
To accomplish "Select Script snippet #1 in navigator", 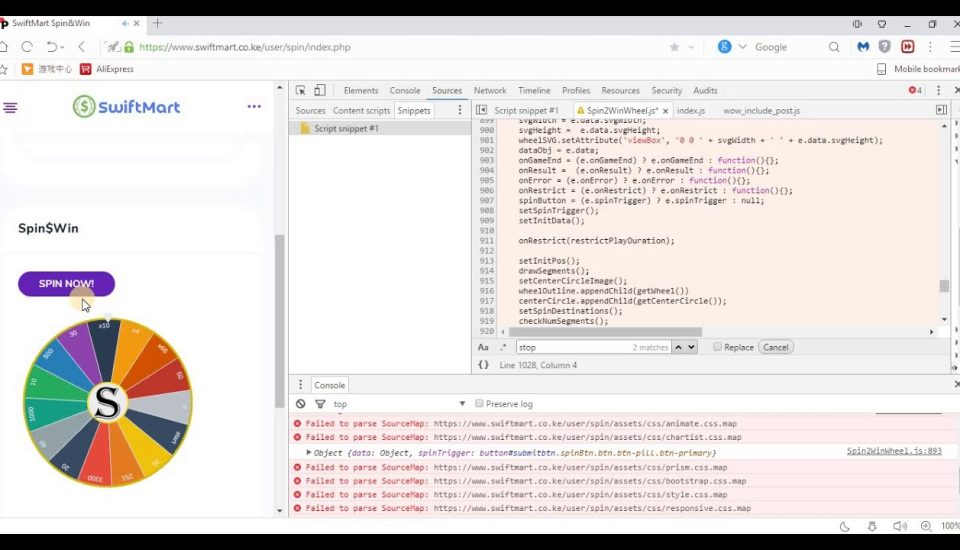I will click(346, 129).
